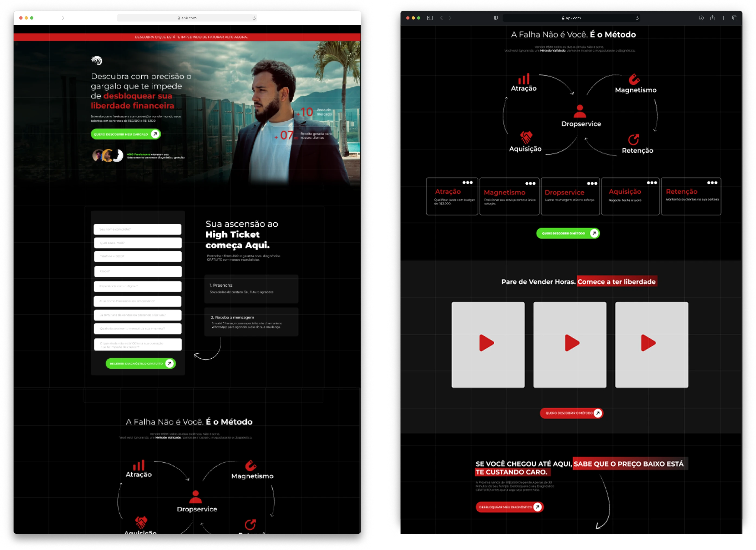Play the first video thumbnail
Viewport: 756px width, 550px height.
click(x=486, y=343)
